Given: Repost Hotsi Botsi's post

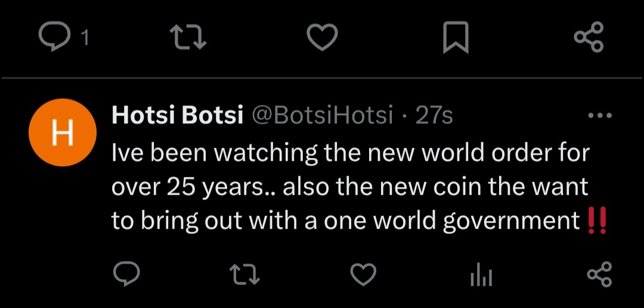Looking at the screenshot, I should tap(244, 275).
